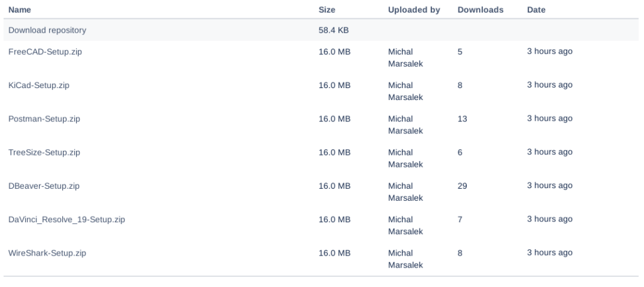Open Michal Marsalek's profile in the WireShark row

[405, 259]
